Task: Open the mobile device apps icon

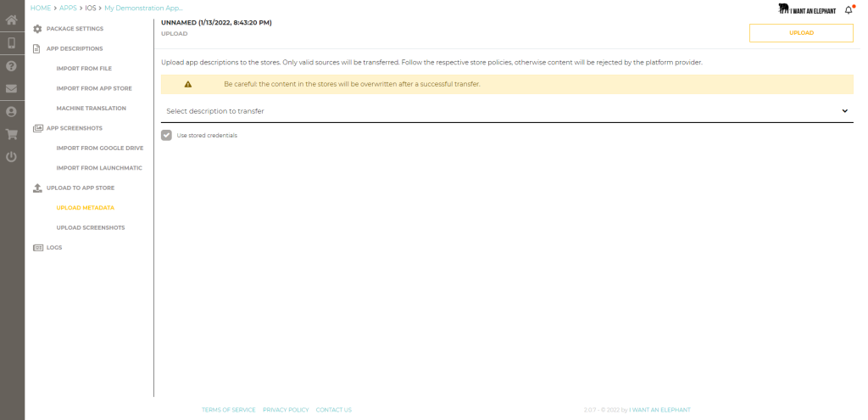Action: coord(12,42)
